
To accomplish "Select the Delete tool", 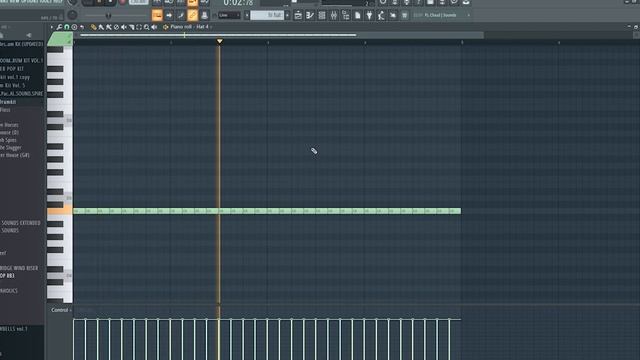I will tap(116, 27).
